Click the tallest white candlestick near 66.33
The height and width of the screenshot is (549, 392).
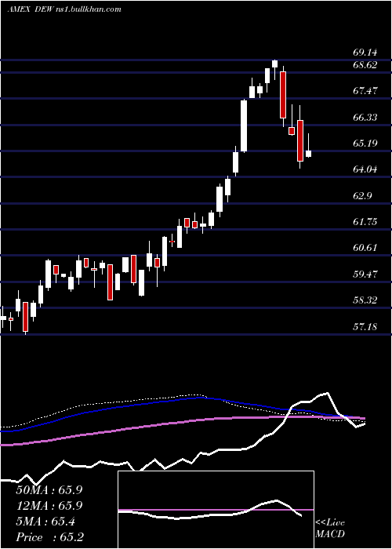click(x=244, y=125)
